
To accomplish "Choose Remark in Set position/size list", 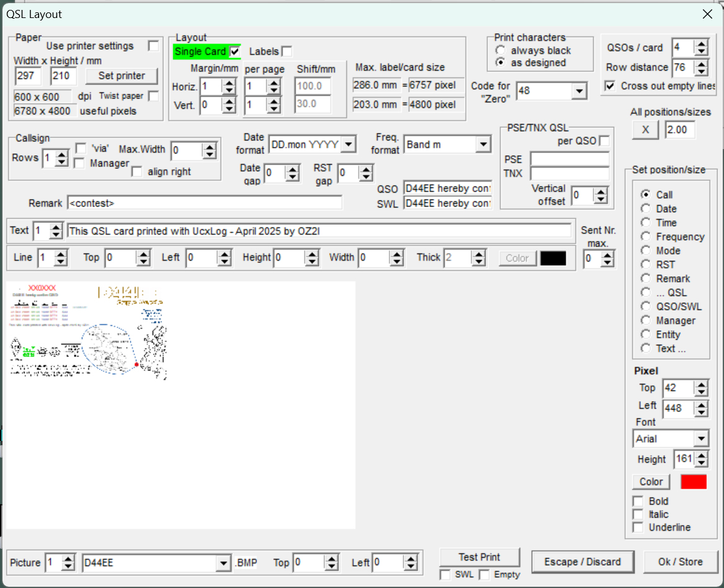I will coord(646,279).
